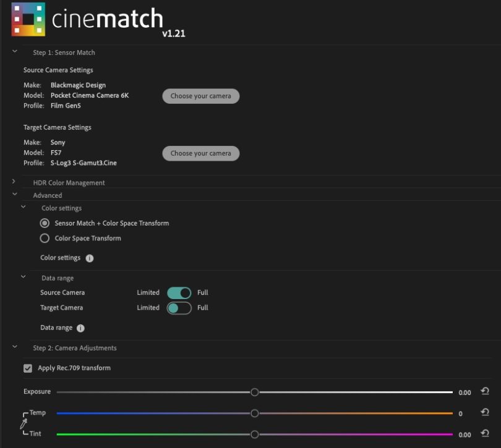
Task: Switch Target Camera data range to Full
Action: 179,308
